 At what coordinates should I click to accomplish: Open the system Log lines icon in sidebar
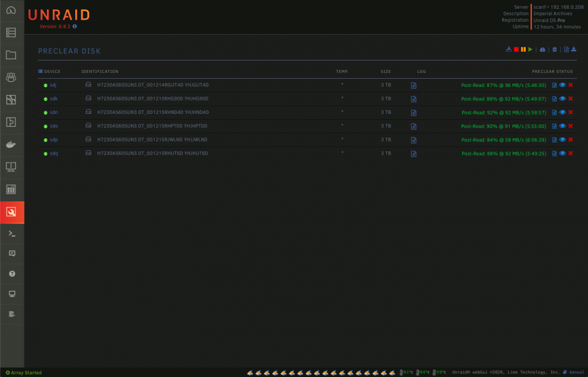pos(12,314)
